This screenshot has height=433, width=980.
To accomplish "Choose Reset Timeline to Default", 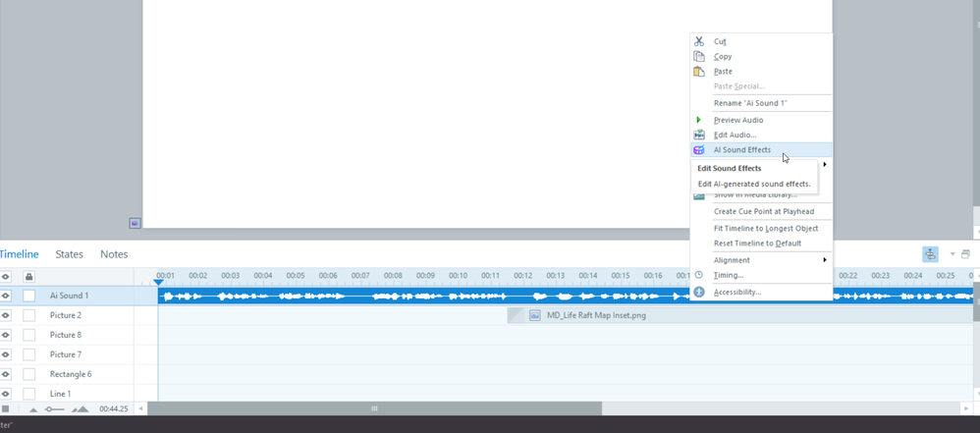I will pos(761,244).
